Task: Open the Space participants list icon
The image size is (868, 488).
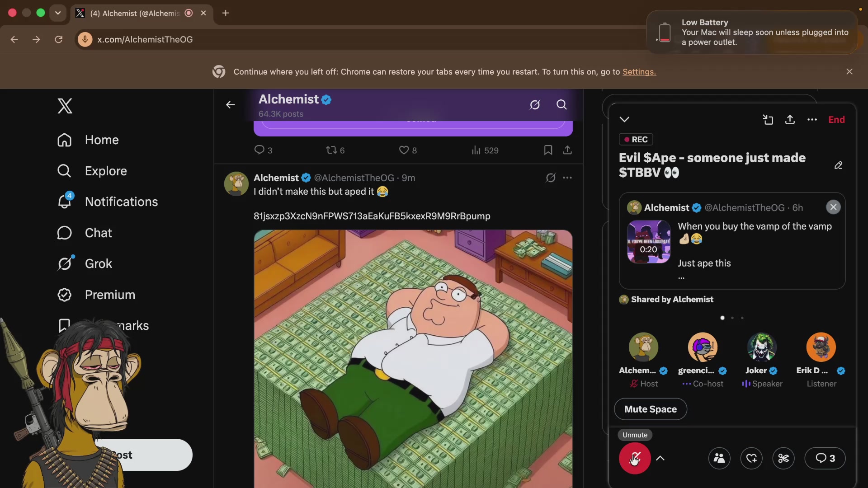Action: click(719, 458)
